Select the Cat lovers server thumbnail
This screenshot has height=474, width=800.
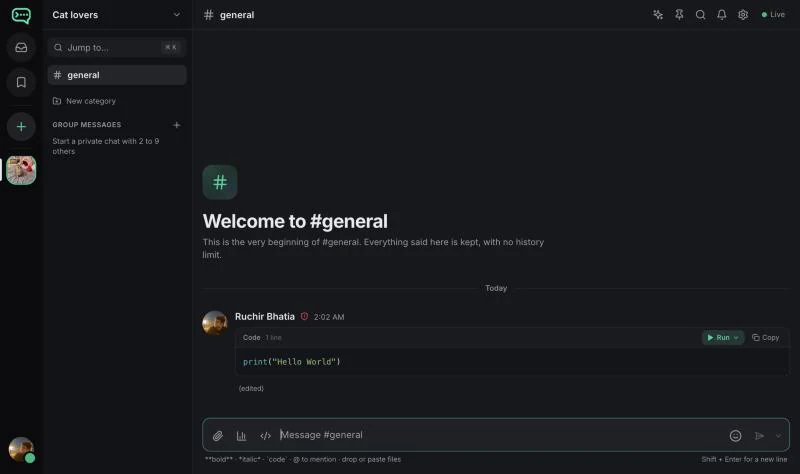coord(21,170)
